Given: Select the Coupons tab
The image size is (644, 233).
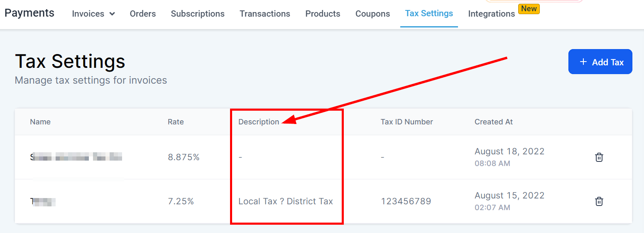Looking at the screenshot, I should [x=372, y=14].
